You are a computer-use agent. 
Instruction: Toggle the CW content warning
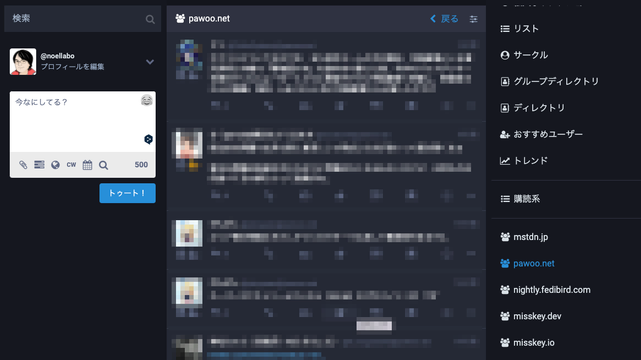(x=71, y=165)
